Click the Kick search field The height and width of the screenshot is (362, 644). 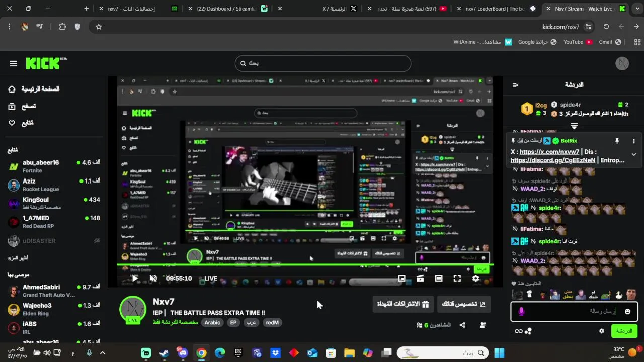pyautogui.click(x=323, y=63)
